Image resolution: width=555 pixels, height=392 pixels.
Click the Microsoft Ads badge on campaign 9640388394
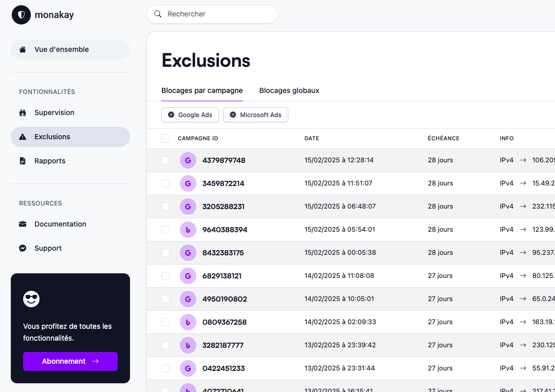pos(188,230)
